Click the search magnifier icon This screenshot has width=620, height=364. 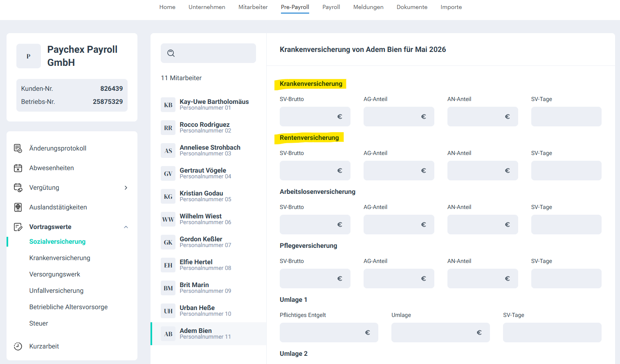171,53
